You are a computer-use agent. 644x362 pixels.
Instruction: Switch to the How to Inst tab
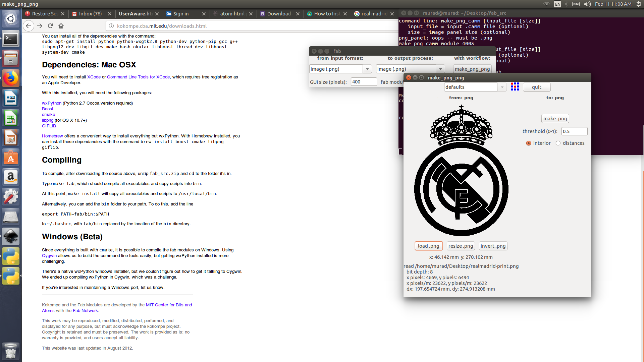pyautogui.click(x=327, y=14)
